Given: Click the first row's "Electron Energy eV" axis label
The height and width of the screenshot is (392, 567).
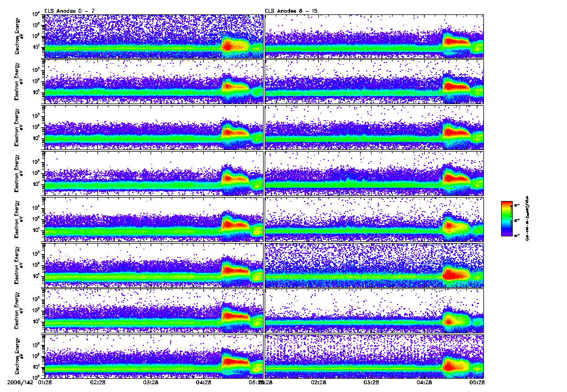Looking at the screenshot, I should (18, 36).
